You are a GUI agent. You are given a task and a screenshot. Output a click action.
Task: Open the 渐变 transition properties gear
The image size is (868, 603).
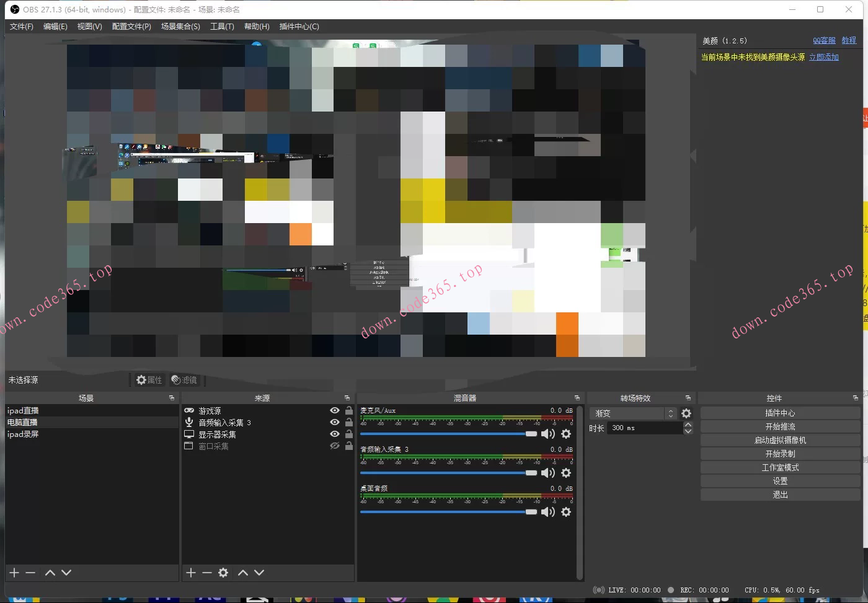coord(686,413)
